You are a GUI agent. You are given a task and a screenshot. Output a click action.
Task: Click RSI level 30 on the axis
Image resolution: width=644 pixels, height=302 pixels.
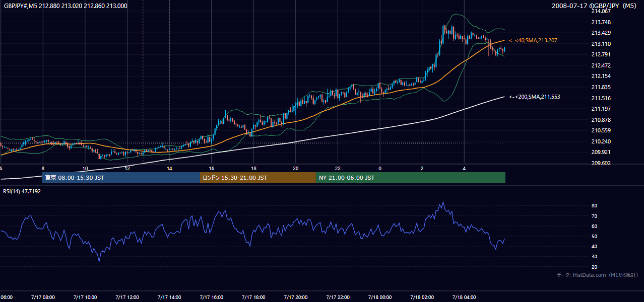pos(594,257)
